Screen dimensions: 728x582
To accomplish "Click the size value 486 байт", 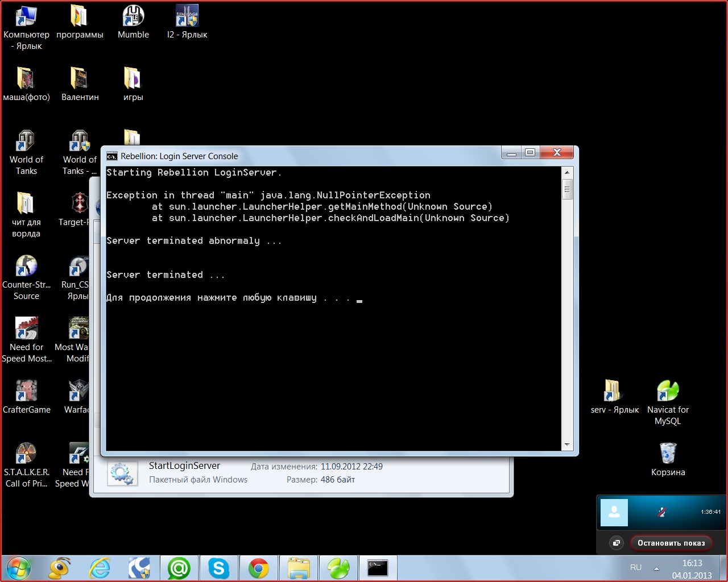I will pos(338,480).
